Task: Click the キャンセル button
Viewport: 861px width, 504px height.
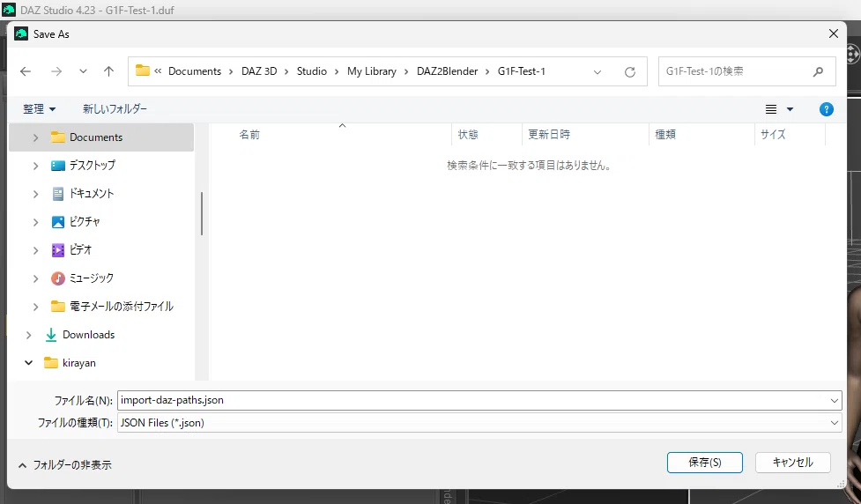Action: [792, 463]
